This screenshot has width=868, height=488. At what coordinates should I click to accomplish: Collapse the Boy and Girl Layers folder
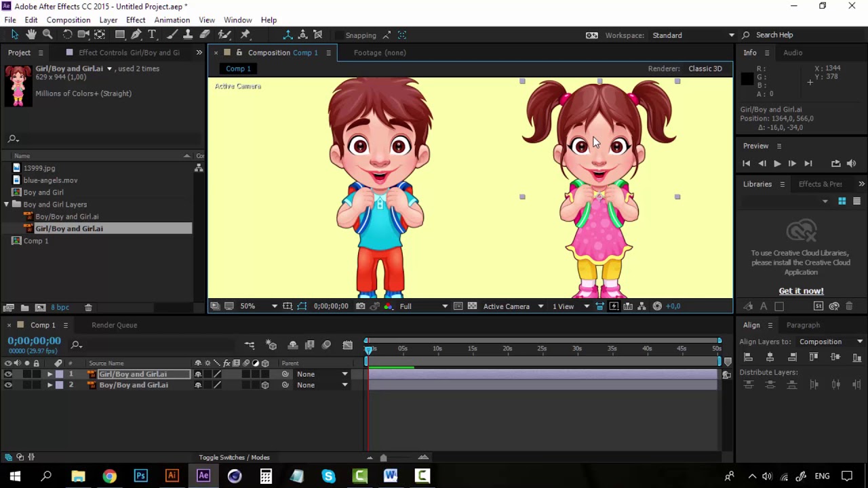pyautogui.click(x=7, y=204)
